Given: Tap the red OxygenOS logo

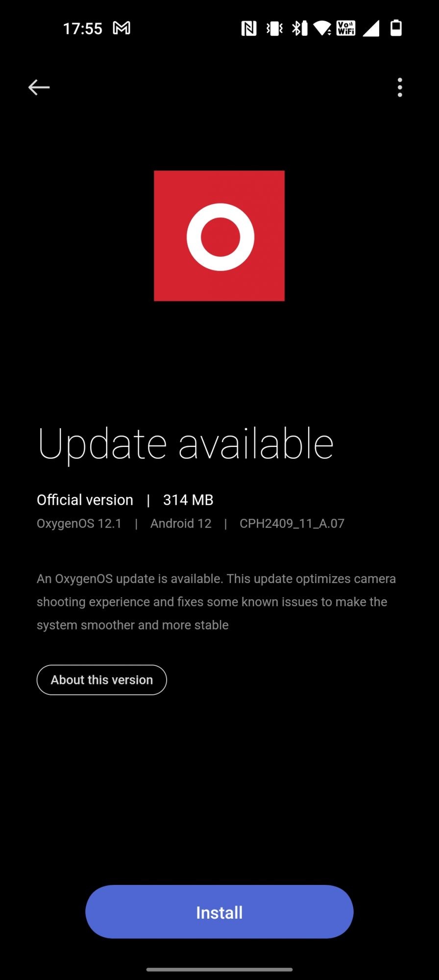Looking at the screenshot, I should pos(219,236).
